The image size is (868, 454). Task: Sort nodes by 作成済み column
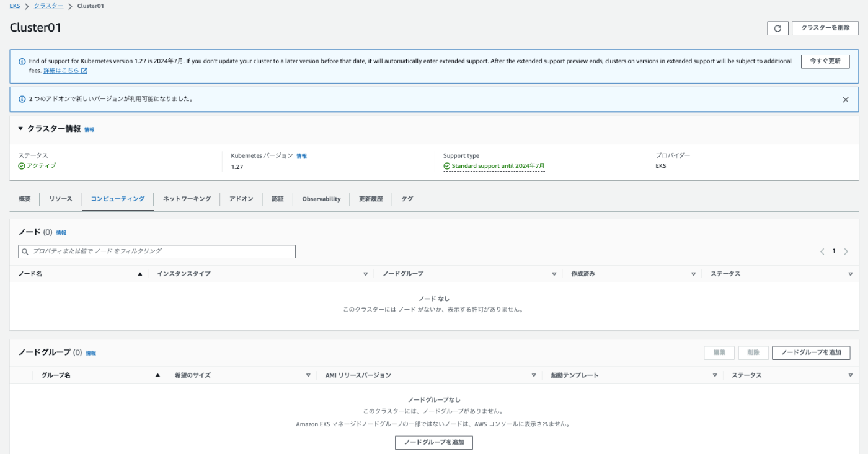(693, 274)
